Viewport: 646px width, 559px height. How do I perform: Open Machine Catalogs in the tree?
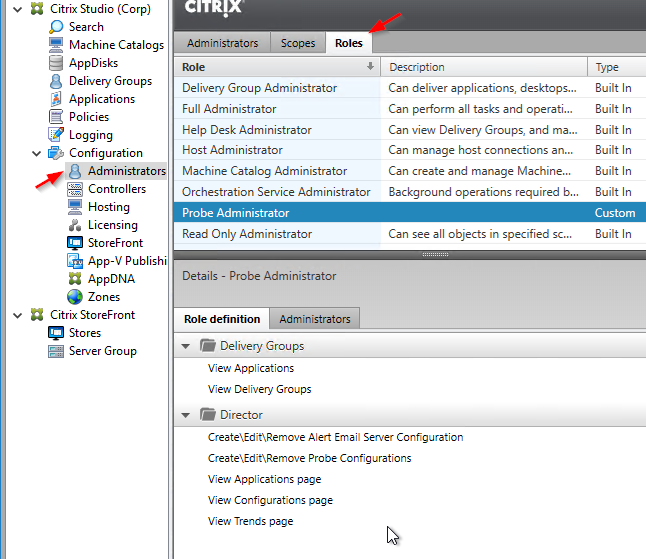tap(116, 45)
